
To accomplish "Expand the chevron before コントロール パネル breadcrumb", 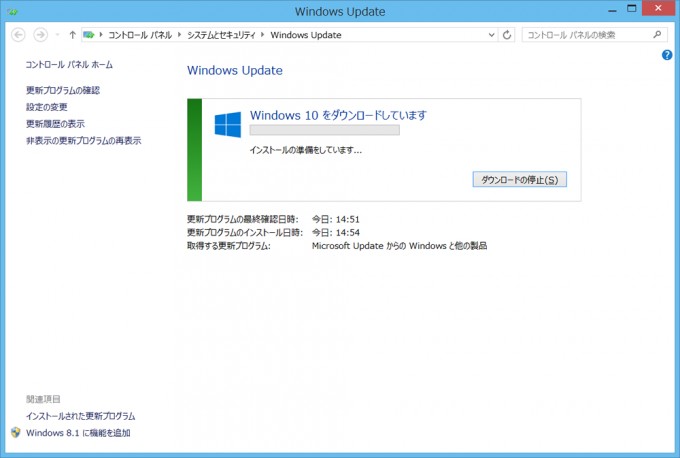I will pyautogui.click(x=101, y=35).
